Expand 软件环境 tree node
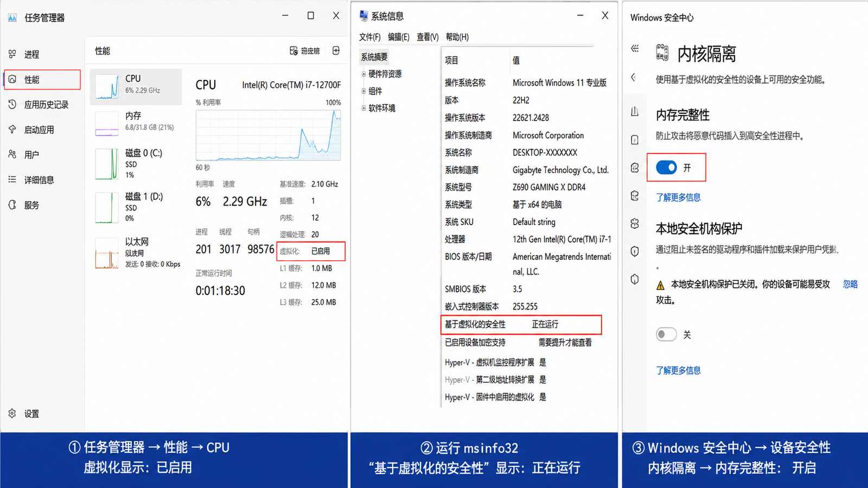This screenshot has height=488, width=868. (x=363, y=108)
